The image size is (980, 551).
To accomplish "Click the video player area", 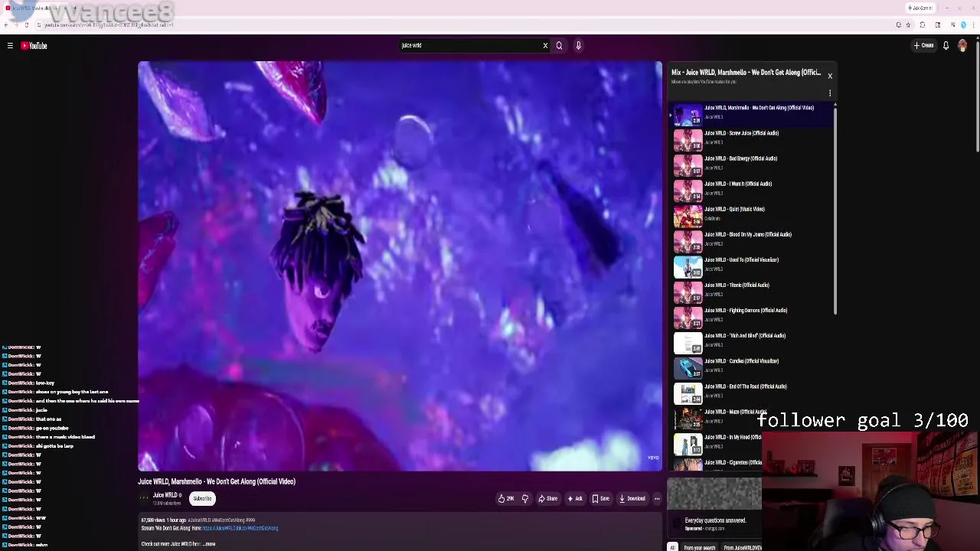I will pyautogui.click(x=400, y=266).
